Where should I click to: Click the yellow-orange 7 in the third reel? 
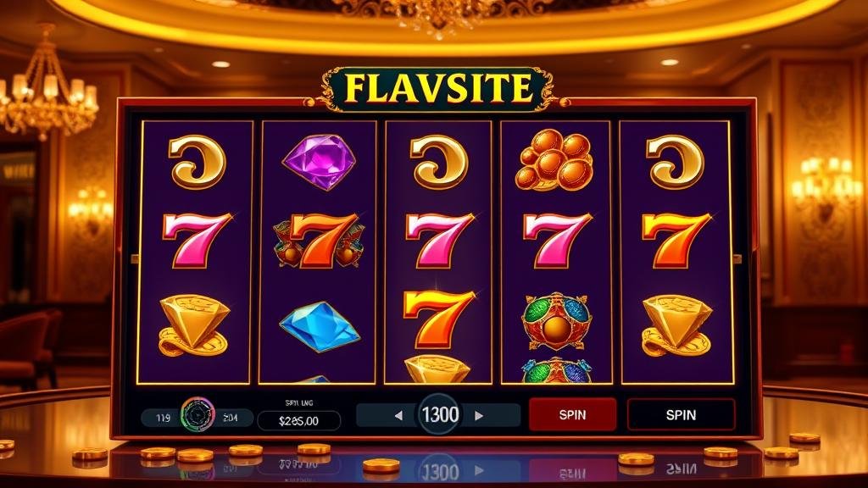(x=438, y=319)
